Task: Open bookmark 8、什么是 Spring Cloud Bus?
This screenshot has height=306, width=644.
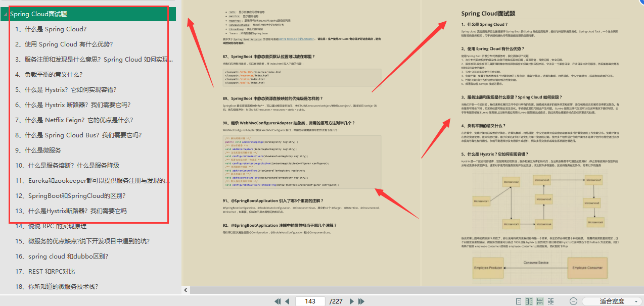Action: pos(78,135)
